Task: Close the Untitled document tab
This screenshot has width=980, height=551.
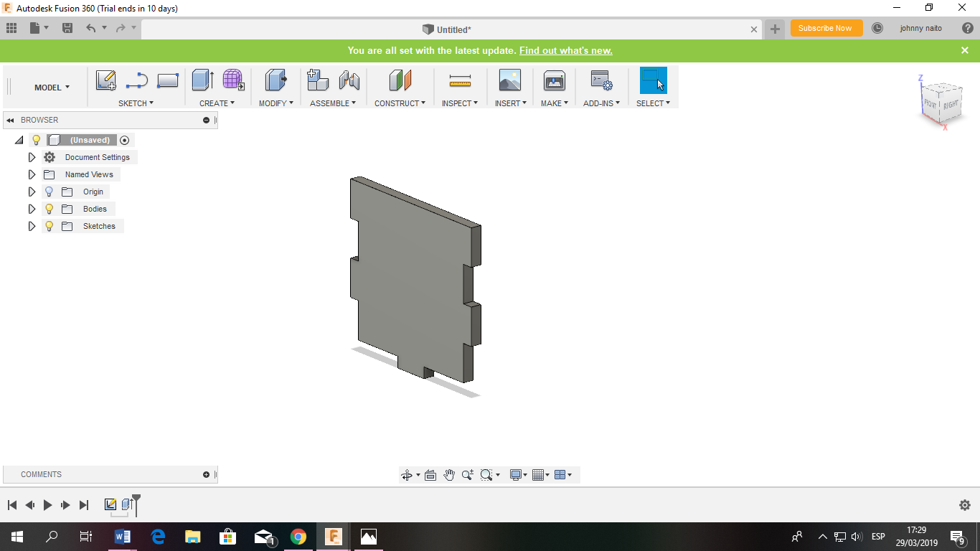Action: [754, 29]
